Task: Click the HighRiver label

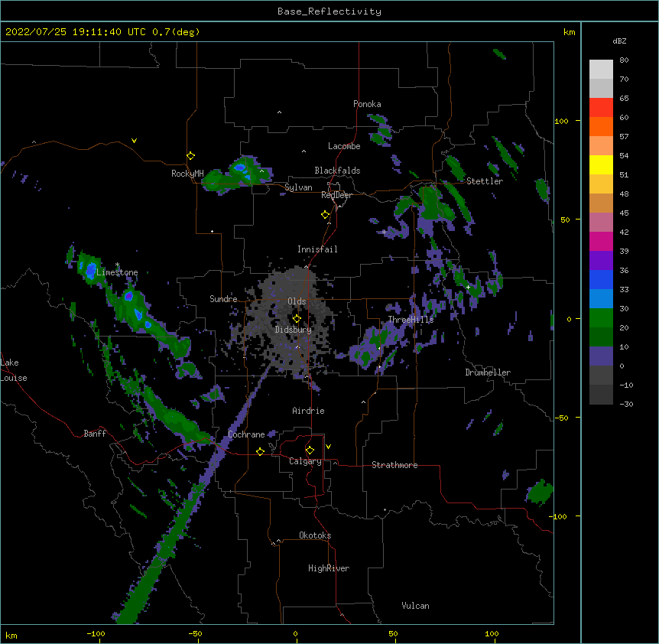Action: tap(329, 568)
